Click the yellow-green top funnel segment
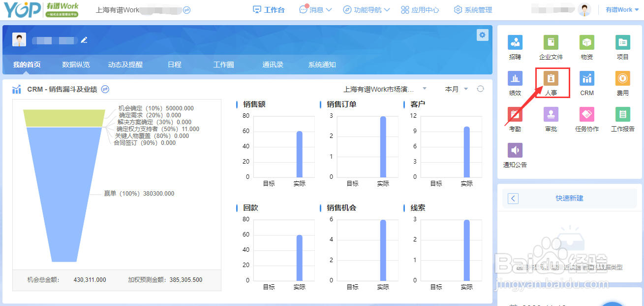Viewport: 644px width, 306px height. coord(64,118)
